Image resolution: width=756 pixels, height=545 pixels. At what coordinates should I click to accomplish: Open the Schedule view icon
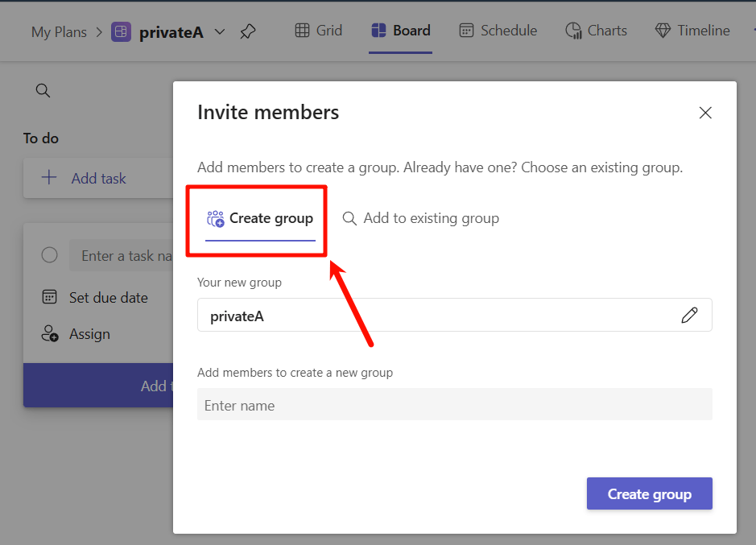coord(498,30)
